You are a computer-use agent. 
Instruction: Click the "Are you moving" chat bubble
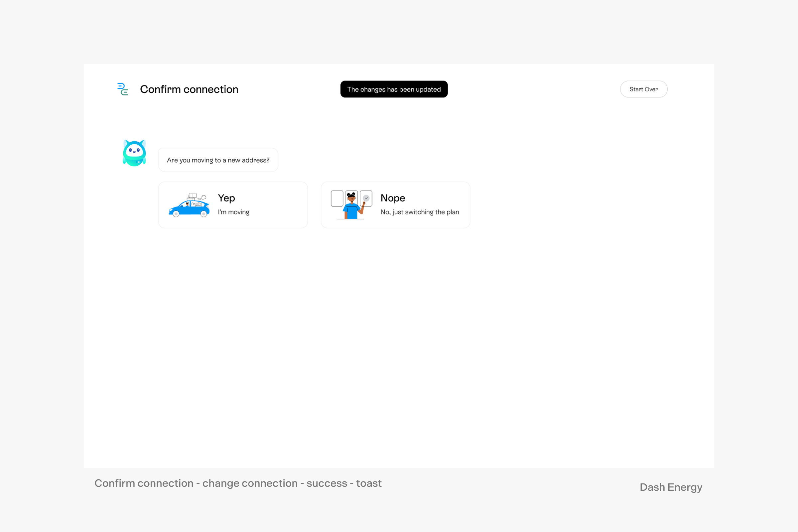click(218, 160)
